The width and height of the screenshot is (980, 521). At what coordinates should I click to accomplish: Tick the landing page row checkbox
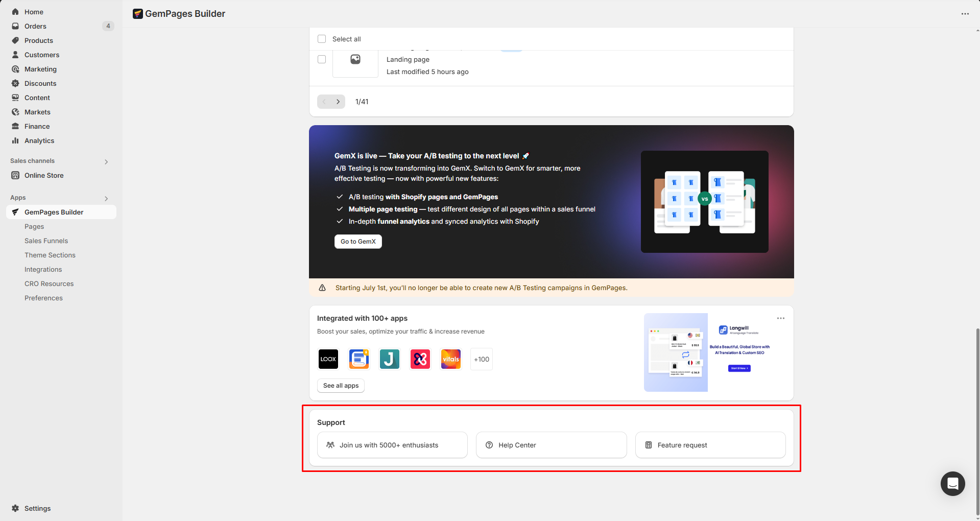pos(322,59)
